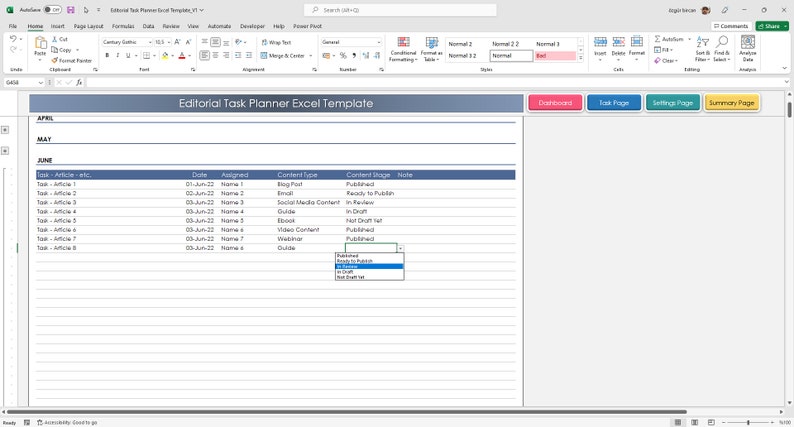Switch to the Formulas tab
The width and height of the screenshot is (794, 427).
tap(123, 26)
